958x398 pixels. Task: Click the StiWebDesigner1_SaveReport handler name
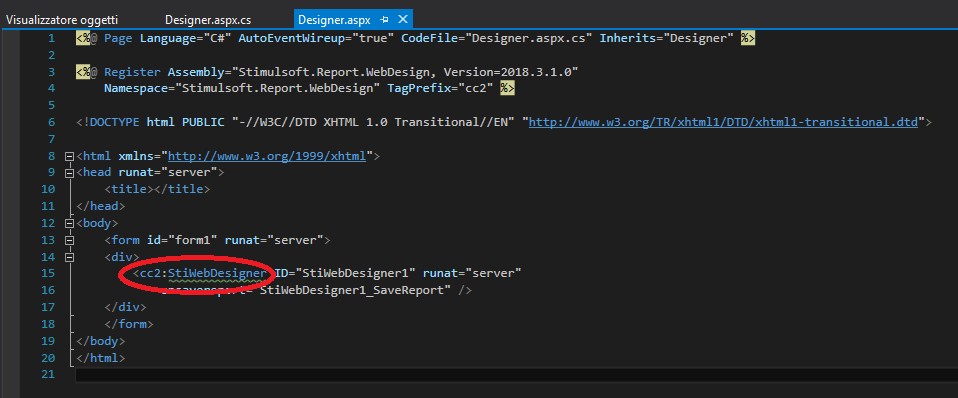[351, 290]
